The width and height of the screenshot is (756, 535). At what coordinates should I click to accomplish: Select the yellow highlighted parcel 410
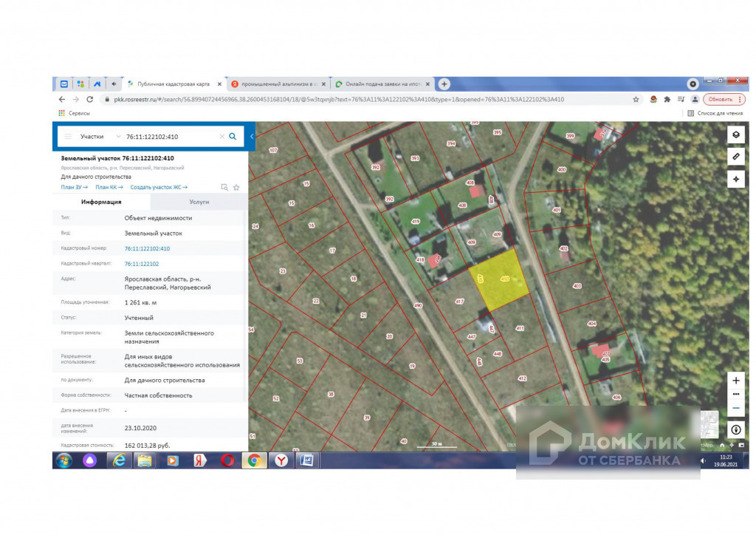[x=498, y=280]
